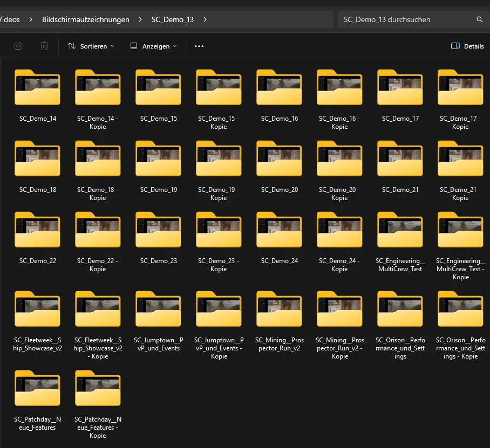Select the SC_Engineering__MultiCrew_Test - Kopie folder icon

(x=461, y=230)
